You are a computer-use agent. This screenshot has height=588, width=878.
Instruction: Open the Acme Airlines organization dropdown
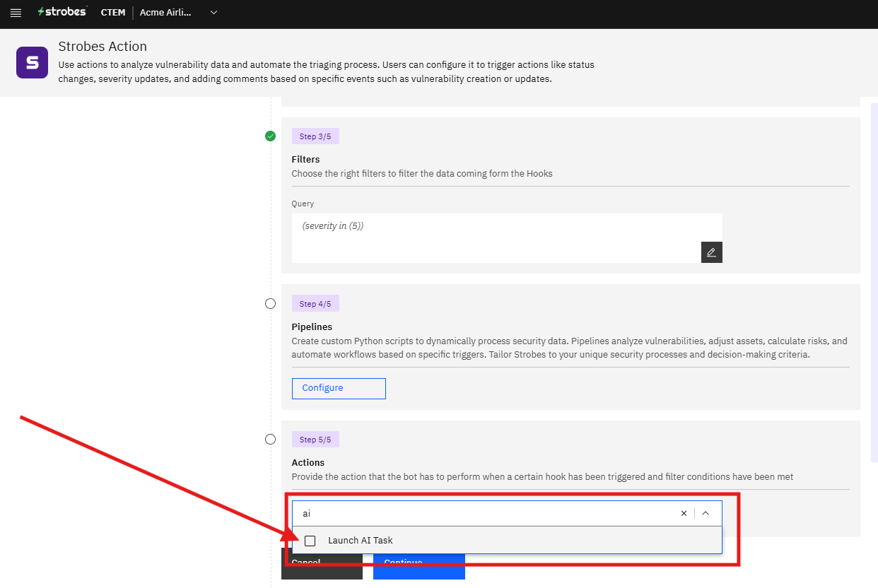179,13
